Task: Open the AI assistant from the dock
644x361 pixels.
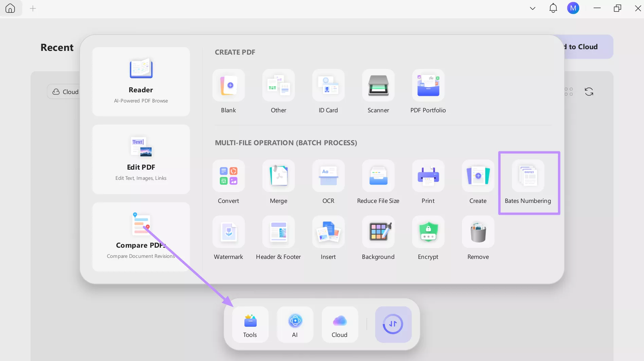Action: pyautogui.click(x=295, y=324)
